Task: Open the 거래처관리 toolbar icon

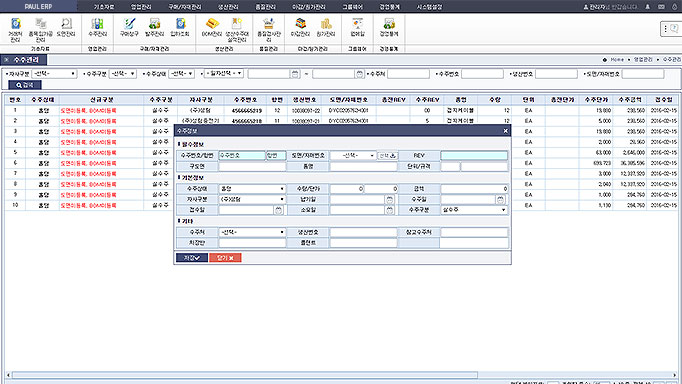Action: (16, 24)
